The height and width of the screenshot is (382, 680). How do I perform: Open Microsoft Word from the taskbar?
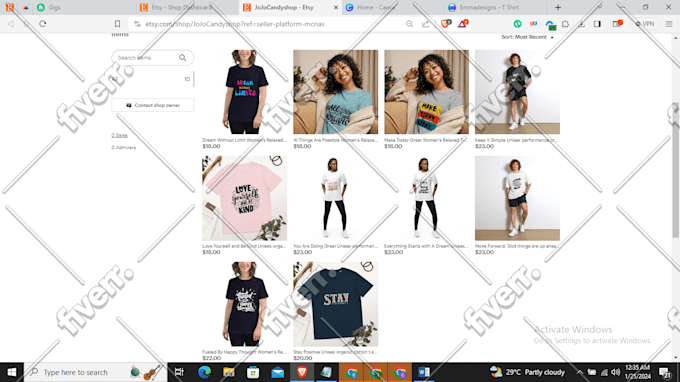coord(424,372)
